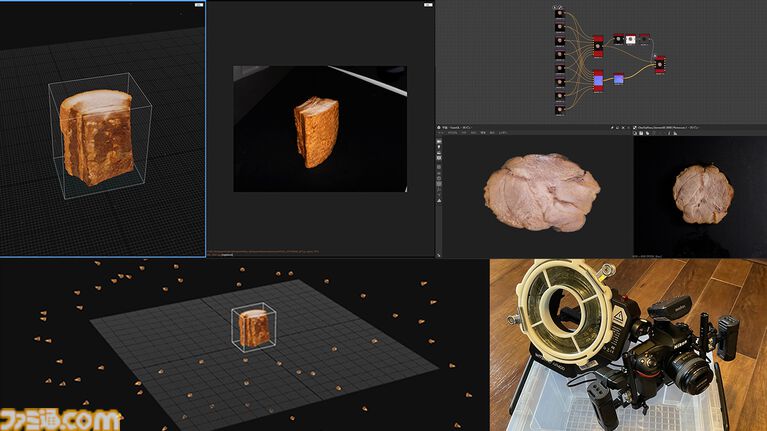
Task: Click the first icon in 2D view toolbar
Action: coord(635,133)
